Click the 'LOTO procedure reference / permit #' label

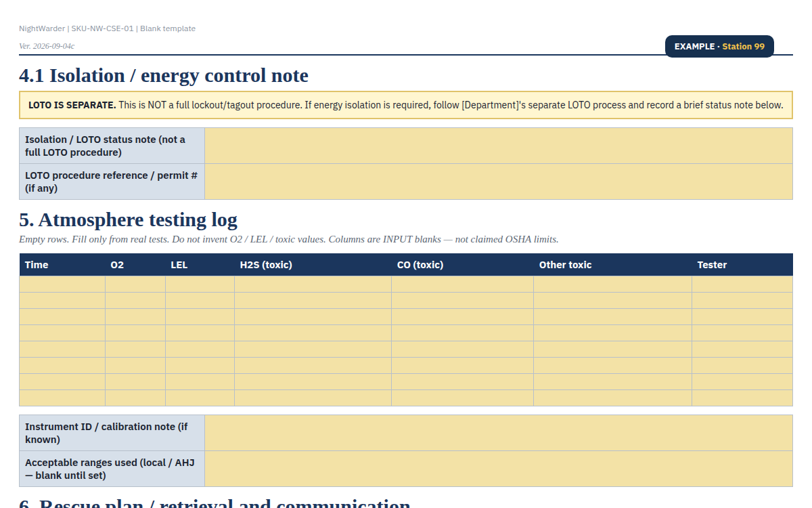coord(112,182)
